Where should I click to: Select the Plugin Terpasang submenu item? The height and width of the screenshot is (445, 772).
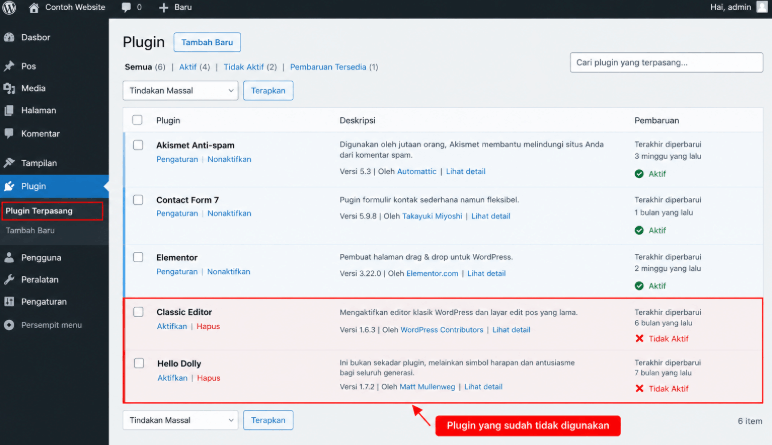pyautogui.click(x=39, y=211)
